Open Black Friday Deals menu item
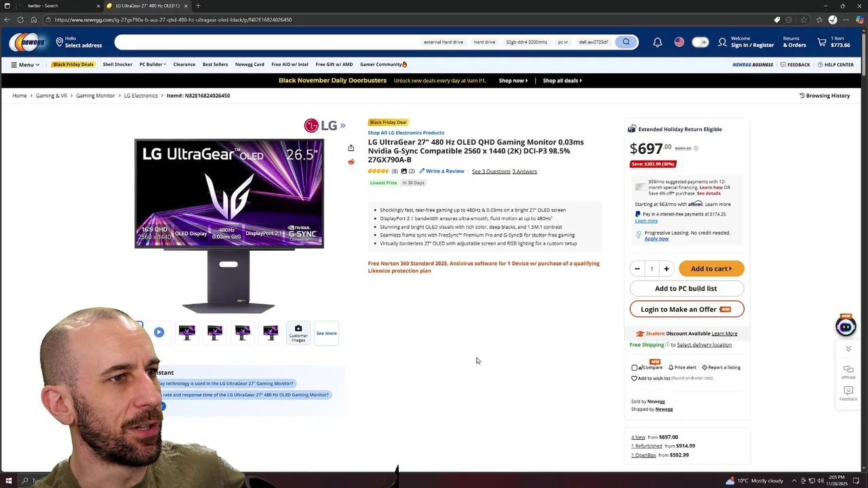 click(73, 64)
